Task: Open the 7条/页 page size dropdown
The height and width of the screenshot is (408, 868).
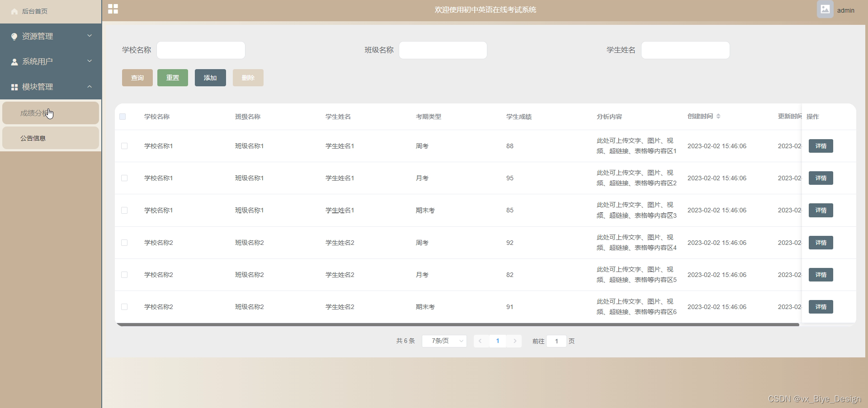Action: click(x=444, y=341)
